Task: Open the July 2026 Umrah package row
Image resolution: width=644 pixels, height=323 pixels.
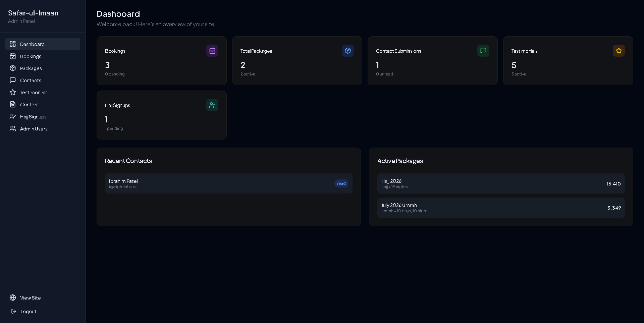Action: click(501, 208)
